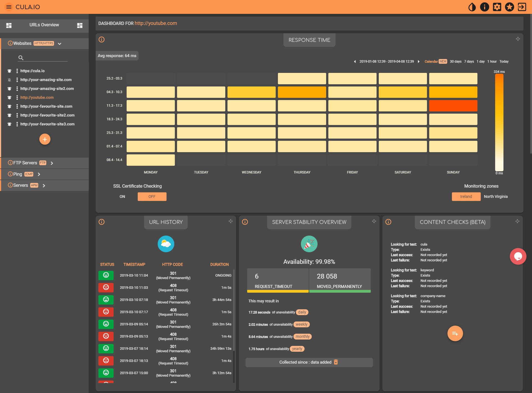
Task: Expand the Servers APM section
Action: (x=44, y=185)
